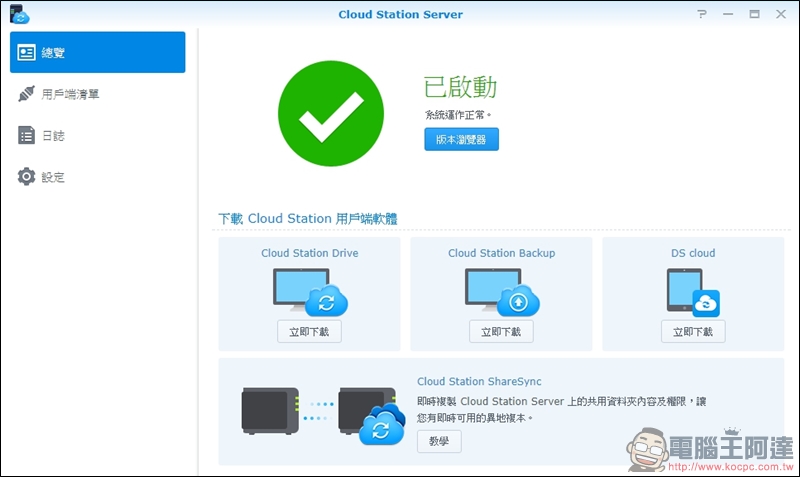Download DS cloud with 立即下載
The image size is (800, 477).
click(693, 332)
